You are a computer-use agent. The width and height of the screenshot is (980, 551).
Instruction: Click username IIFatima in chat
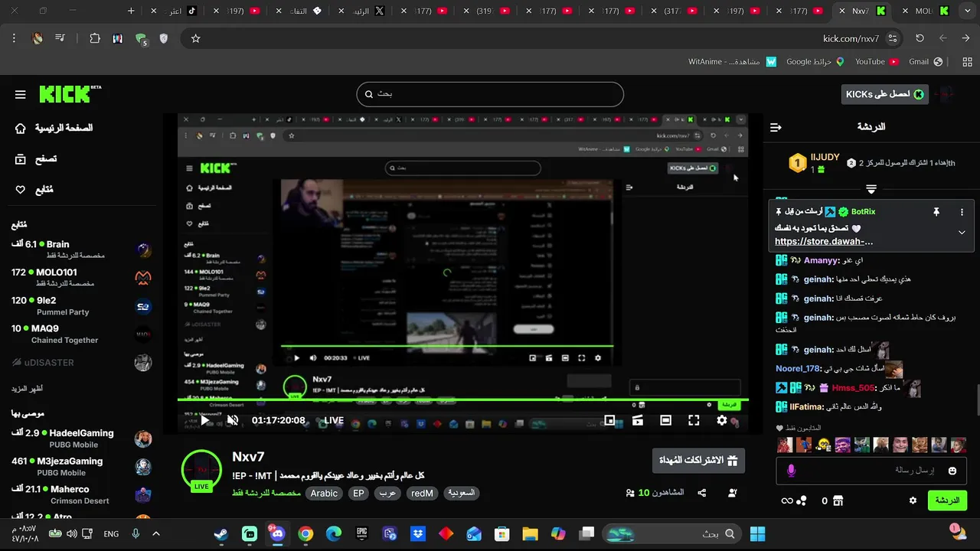pyautogui.click(x=806, y=407)
